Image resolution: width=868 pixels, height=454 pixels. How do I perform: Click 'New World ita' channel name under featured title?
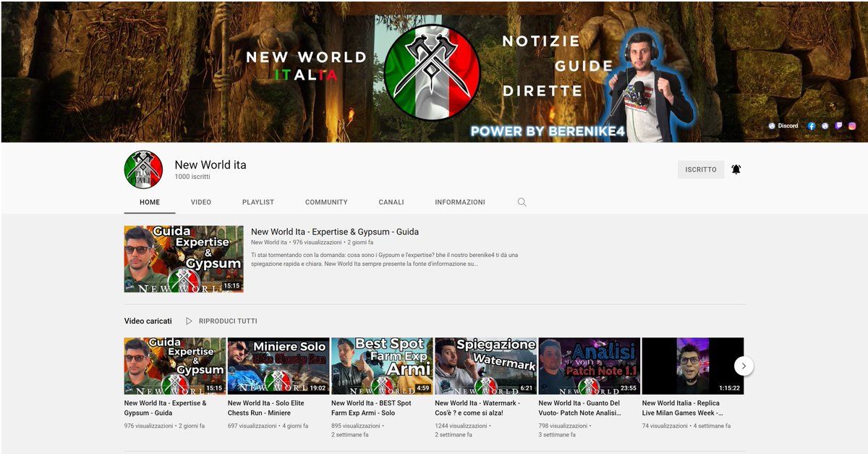(269, 243)
